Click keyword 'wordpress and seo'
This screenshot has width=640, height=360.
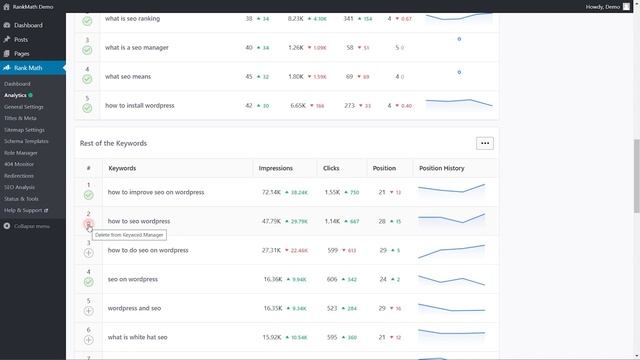134,308
